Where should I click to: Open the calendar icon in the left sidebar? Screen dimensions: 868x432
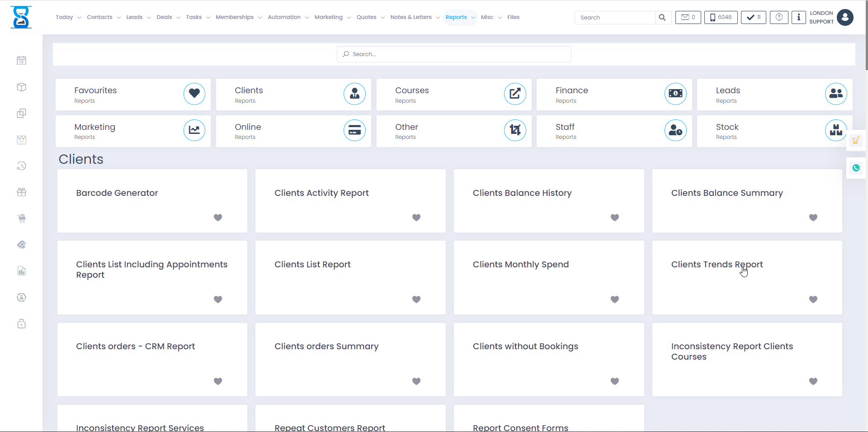[21, 60]
